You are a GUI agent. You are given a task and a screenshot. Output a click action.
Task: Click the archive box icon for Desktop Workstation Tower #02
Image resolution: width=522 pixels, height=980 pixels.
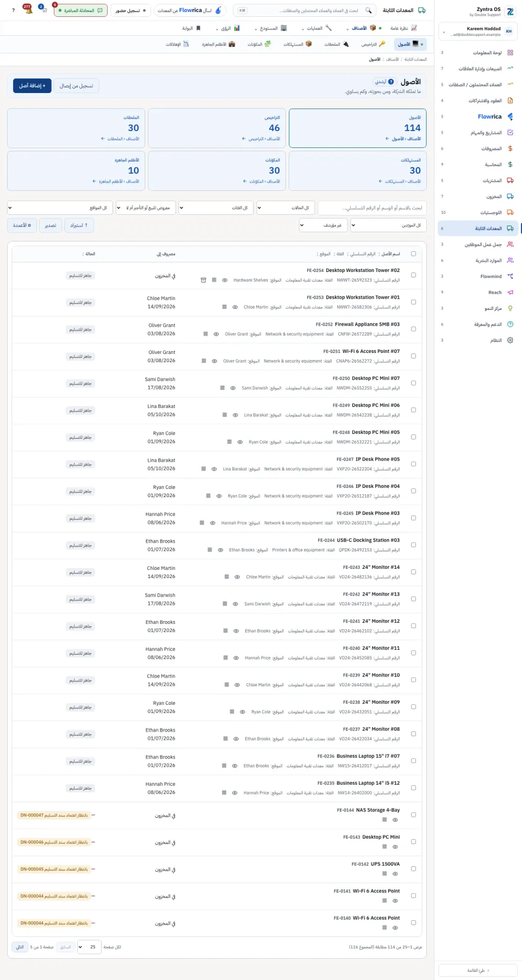pos(203,280)
